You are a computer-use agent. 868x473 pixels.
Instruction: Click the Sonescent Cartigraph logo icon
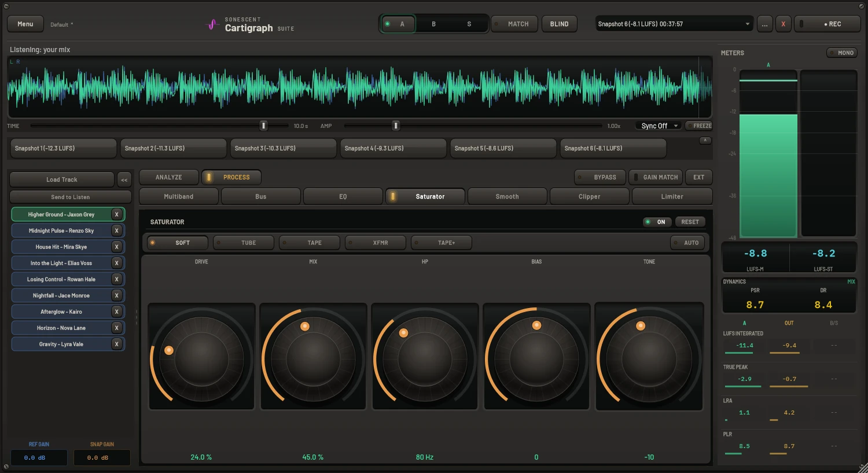pyautogui.click(x=212, y=24)
